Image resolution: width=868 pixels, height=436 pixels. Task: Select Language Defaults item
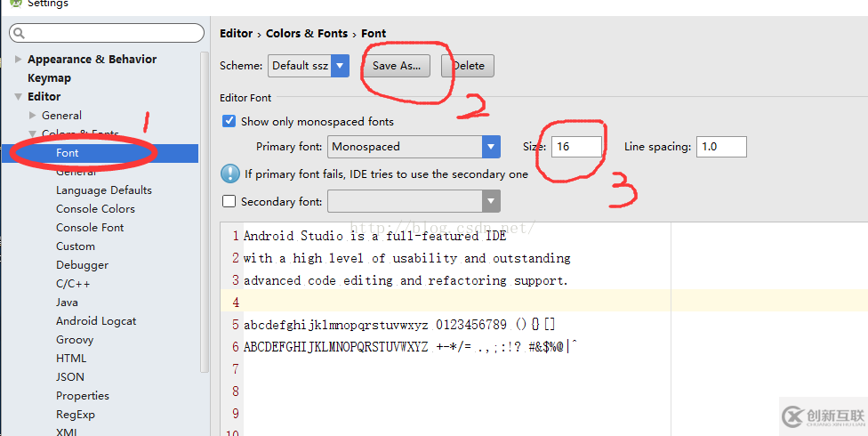103,190
